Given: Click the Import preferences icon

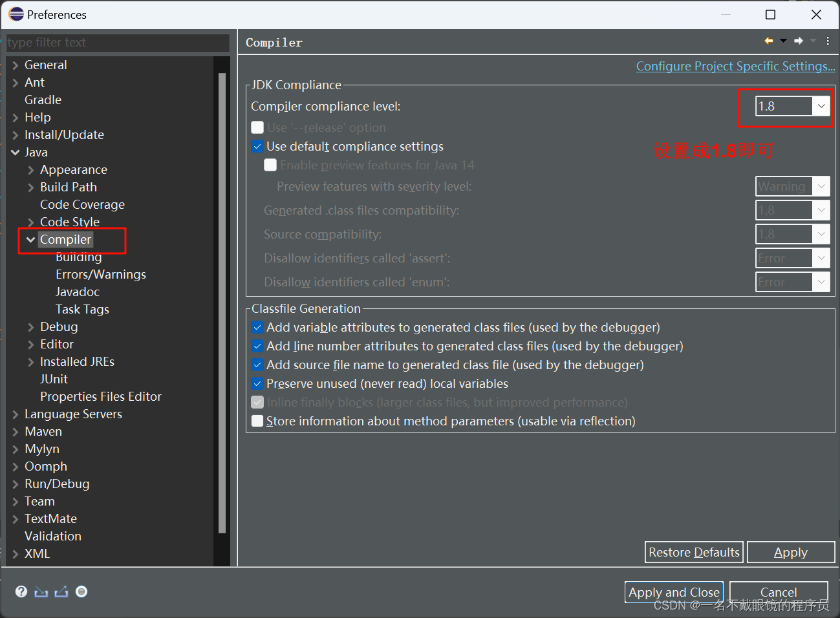Looking at the screenshot, I should [x=41, y=591].
